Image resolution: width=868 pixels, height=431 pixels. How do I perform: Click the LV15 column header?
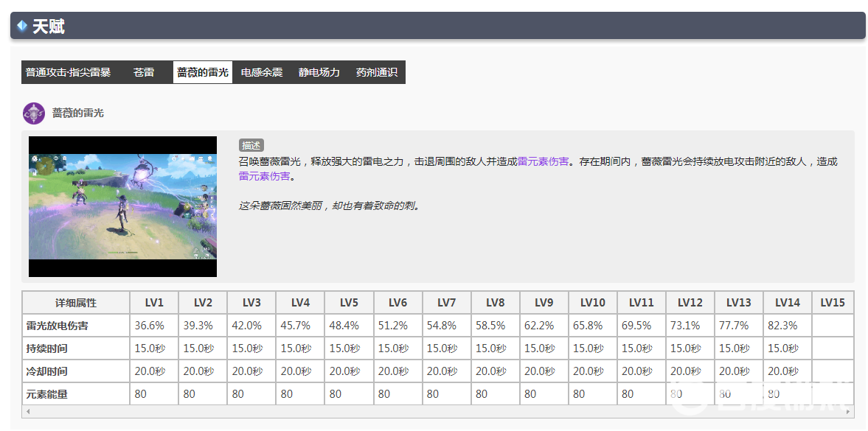(833, 303)
